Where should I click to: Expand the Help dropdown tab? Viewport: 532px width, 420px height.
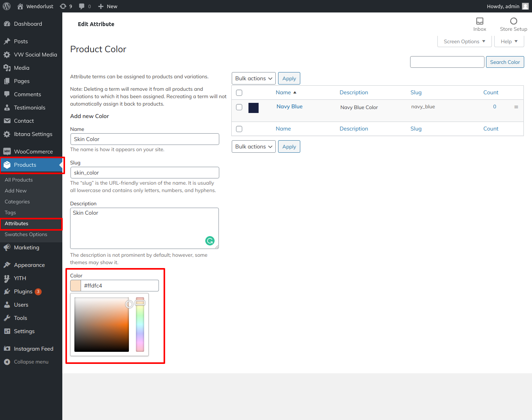509,41
